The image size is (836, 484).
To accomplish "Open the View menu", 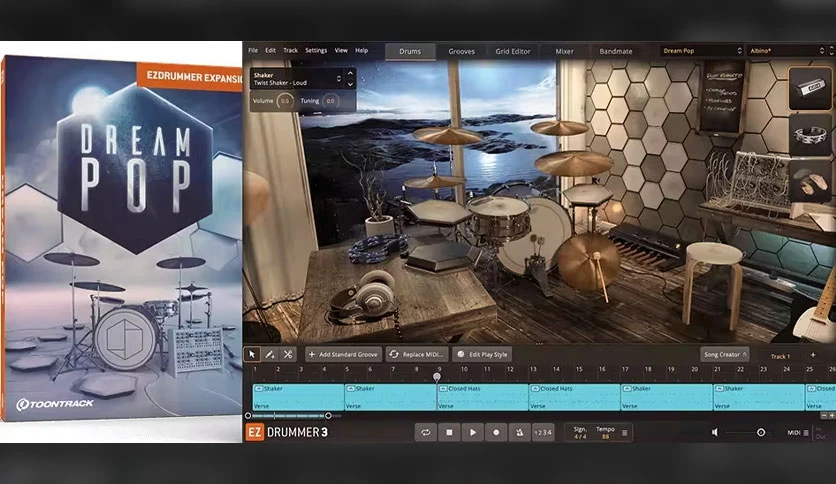I will pos(341,50).
